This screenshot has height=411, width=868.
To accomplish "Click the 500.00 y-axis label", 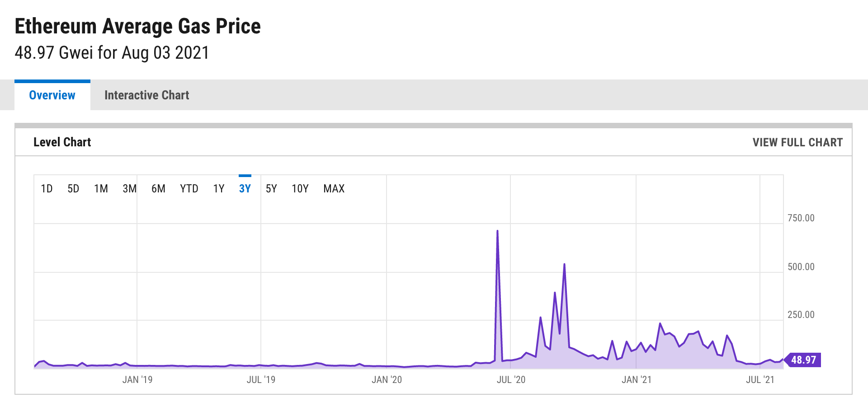I will [x=801, y=266].
